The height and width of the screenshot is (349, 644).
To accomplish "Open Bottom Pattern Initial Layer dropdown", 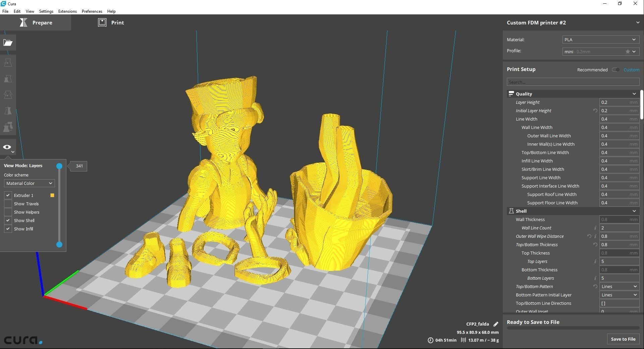I will [619, 295].
